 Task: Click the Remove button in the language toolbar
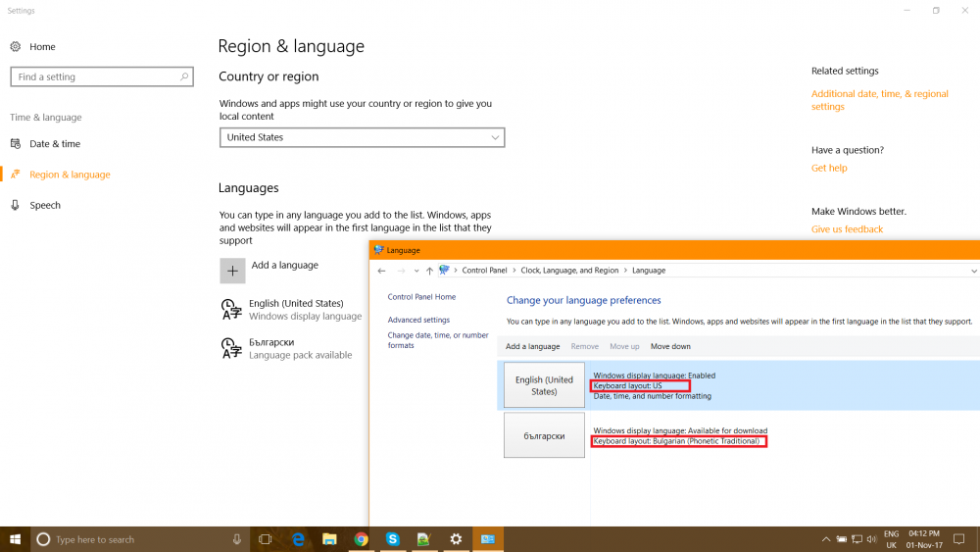(584, 346)
